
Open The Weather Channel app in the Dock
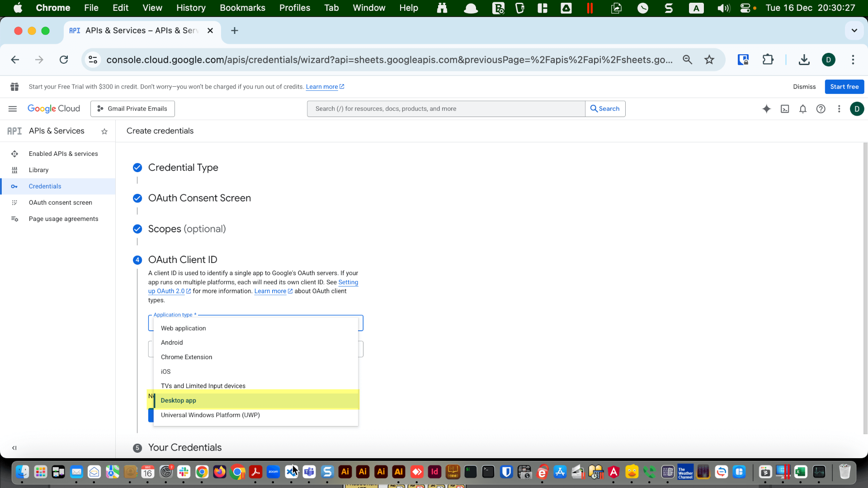(x=685, y=472)
